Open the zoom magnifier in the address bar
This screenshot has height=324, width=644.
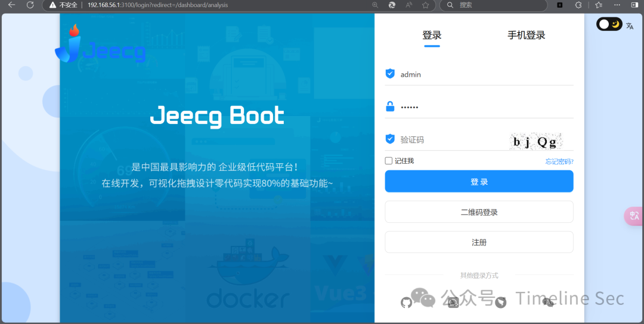coord(375,5)
